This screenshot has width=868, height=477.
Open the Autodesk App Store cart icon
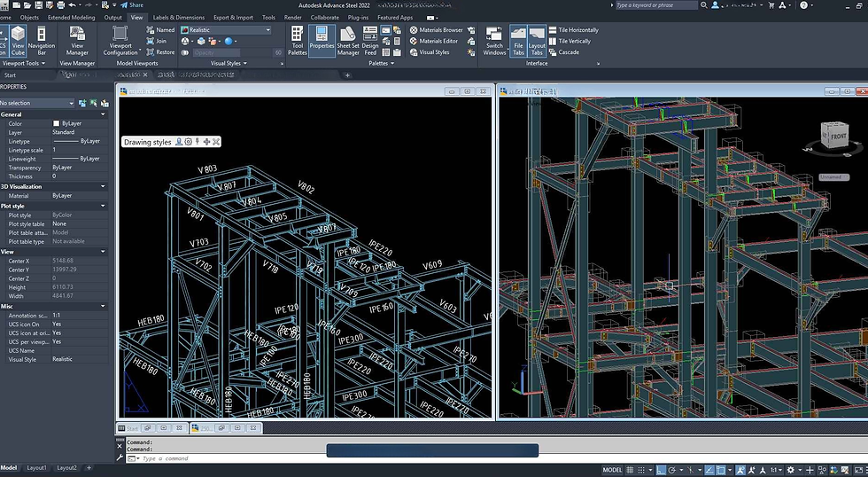pos(771,5)
